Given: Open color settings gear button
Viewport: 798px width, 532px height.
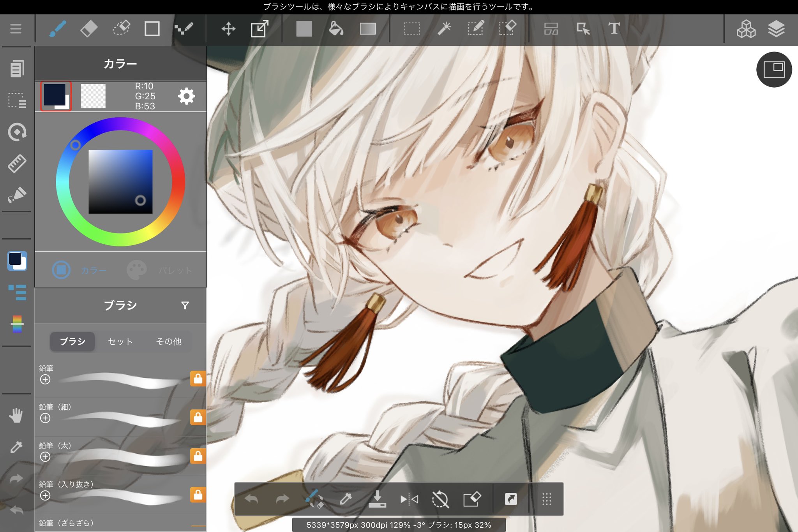Looking at the screenshot, I should pyautogui.click(x=186, y=96).
